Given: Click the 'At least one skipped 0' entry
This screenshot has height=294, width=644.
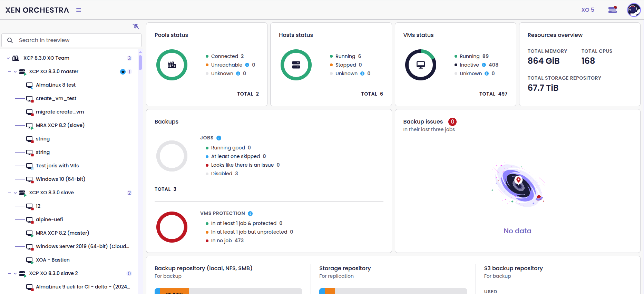Looking at the screenshot, I should point(236,156).
